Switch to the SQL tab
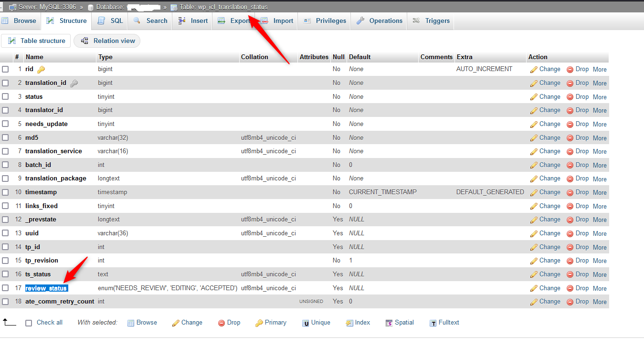This screenshot has height=347, width=644. 110,21
